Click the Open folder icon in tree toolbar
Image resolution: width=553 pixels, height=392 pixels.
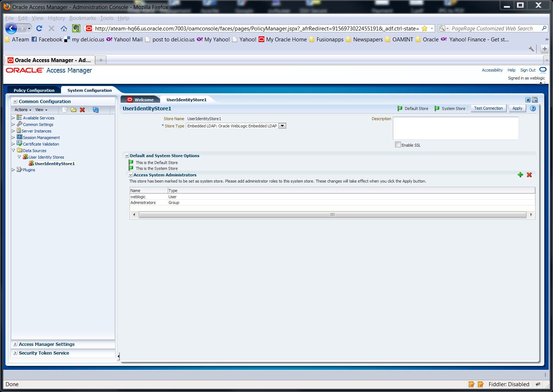[x=74, y=110]
